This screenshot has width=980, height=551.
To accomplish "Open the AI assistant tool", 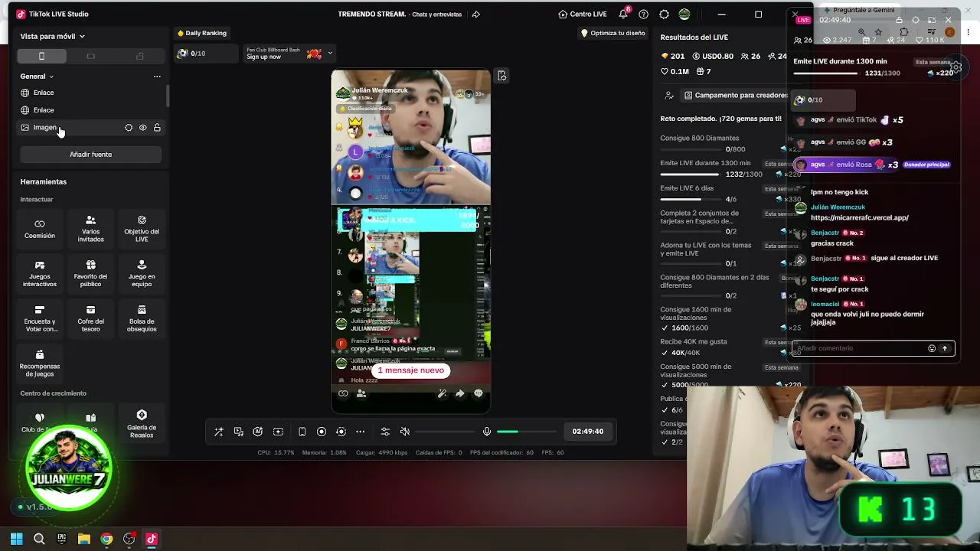I will pos(258,432).
